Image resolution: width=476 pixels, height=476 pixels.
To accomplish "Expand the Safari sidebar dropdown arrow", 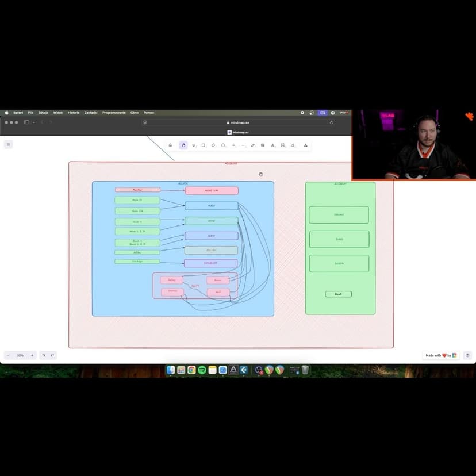I will point(34,122).
